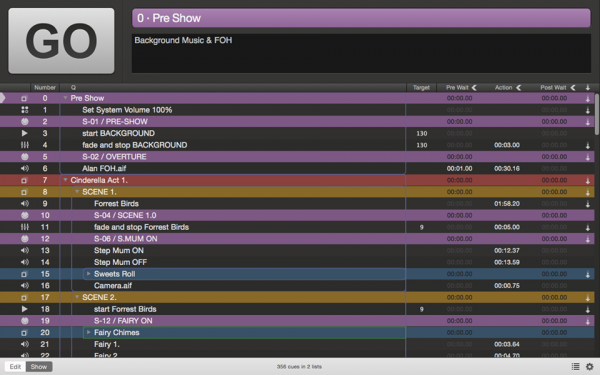
Task: Toggle continue arrow on start Forrest Birds row
Action: pyautogui.click(x=588, y=310)
